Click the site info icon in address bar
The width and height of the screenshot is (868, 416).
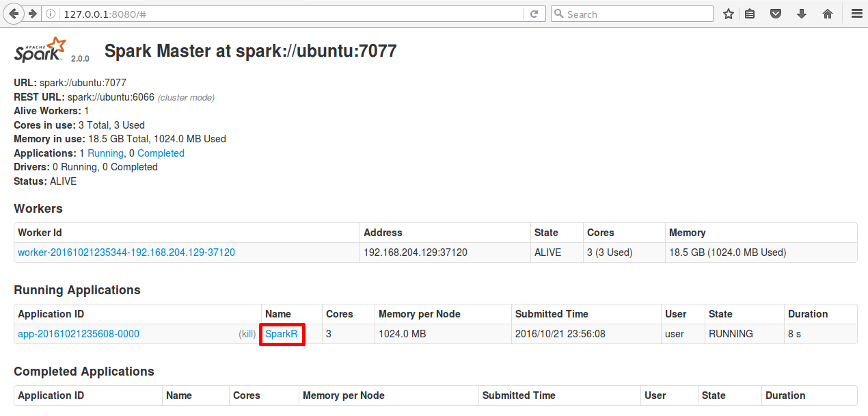pos(50,13)
